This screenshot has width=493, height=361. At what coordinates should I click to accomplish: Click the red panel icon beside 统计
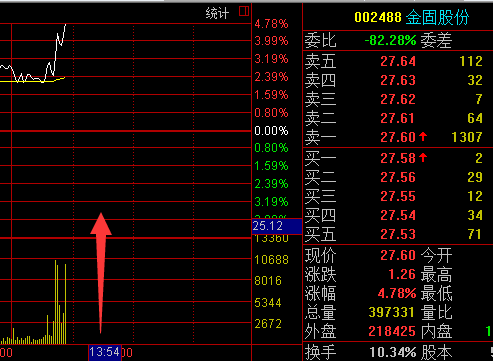coord(244,11)
